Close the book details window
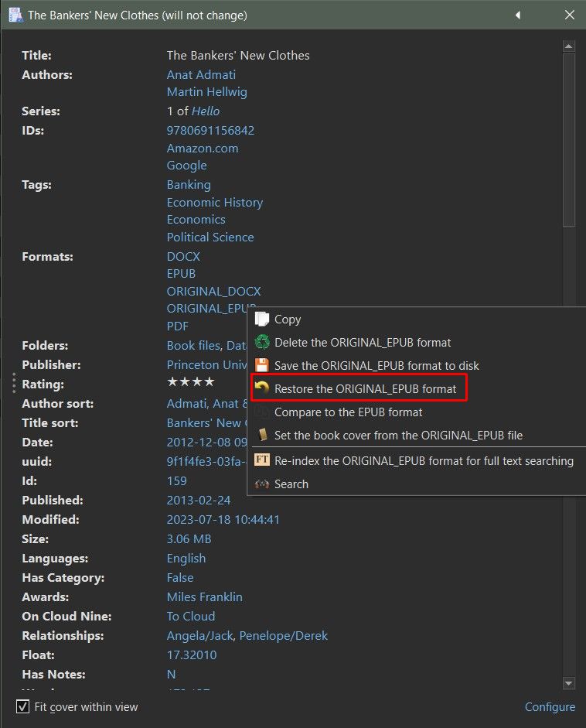This screenshot has height=728, width=586. coord(570,15)
